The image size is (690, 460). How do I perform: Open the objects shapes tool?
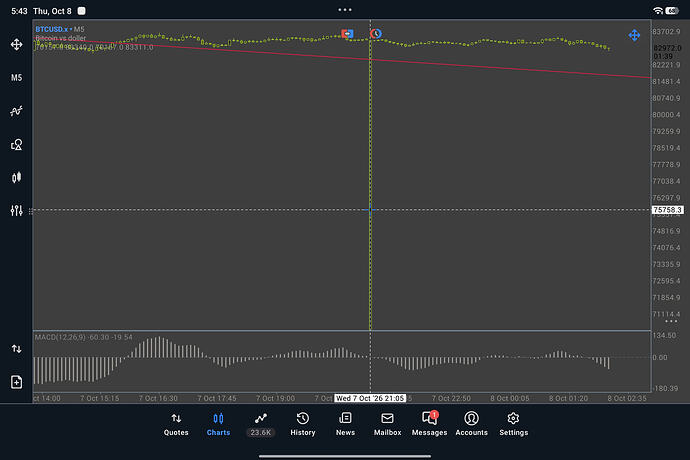(17, 144)
